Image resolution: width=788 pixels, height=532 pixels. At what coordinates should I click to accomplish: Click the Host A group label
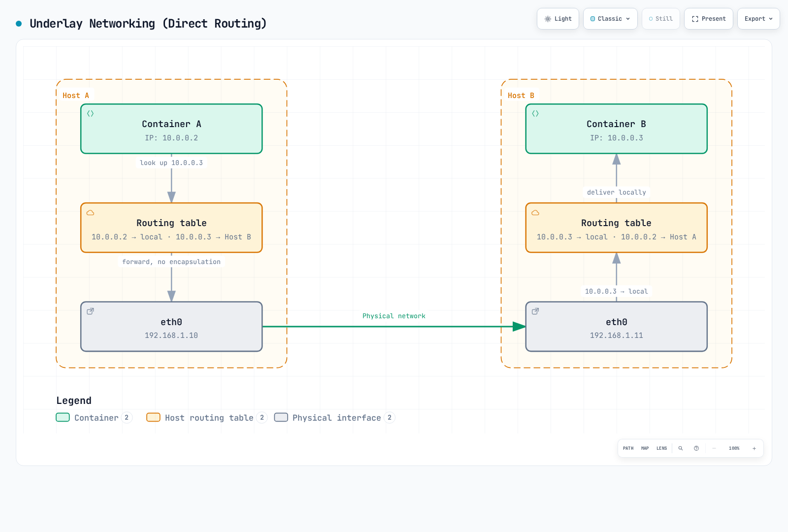pyautogui.click(x=76, y=96)
